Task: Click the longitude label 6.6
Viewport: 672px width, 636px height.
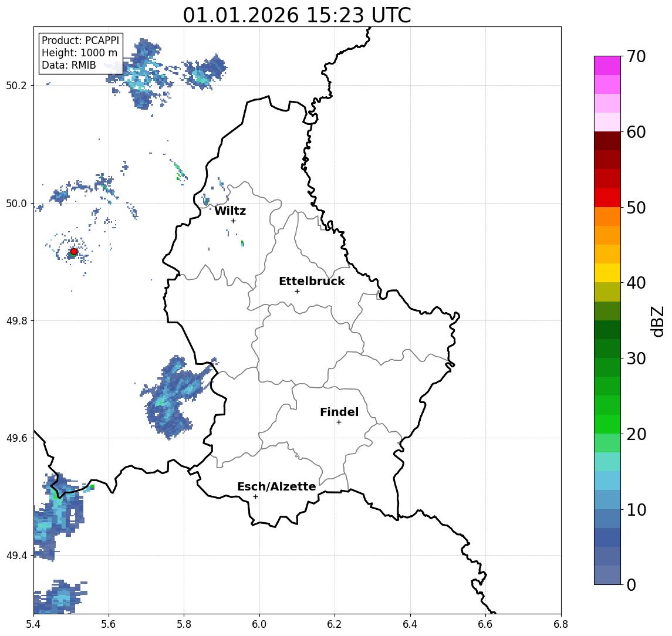Action: pos(485,624)
